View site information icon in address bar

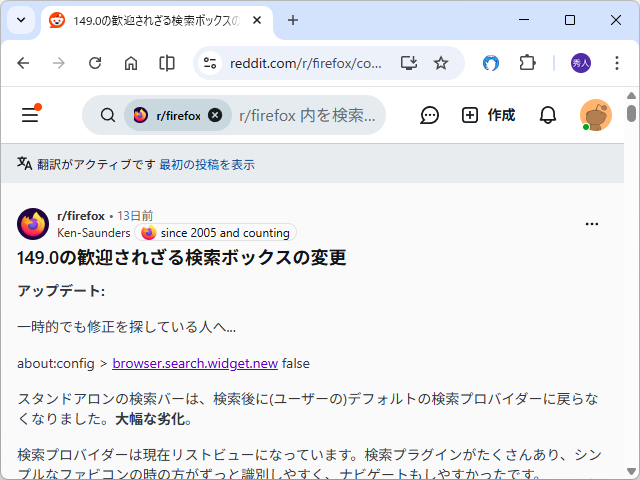210,63
